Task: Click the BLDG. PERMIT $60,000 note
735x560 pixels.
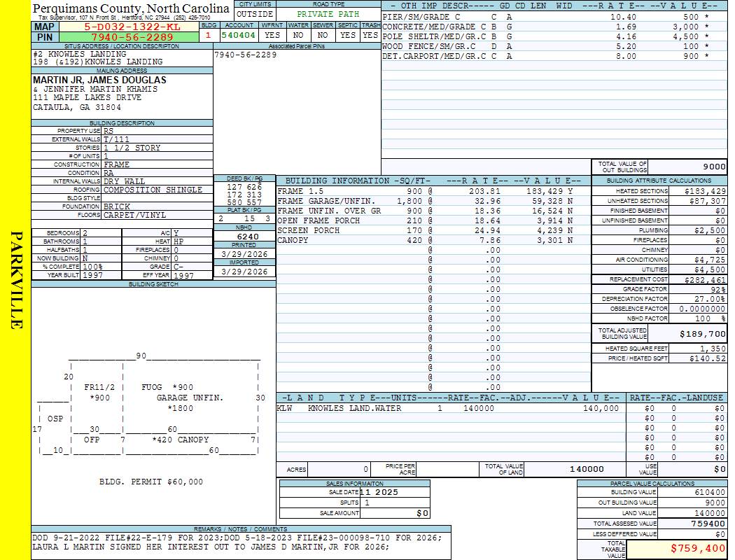Action: [151, 482]
